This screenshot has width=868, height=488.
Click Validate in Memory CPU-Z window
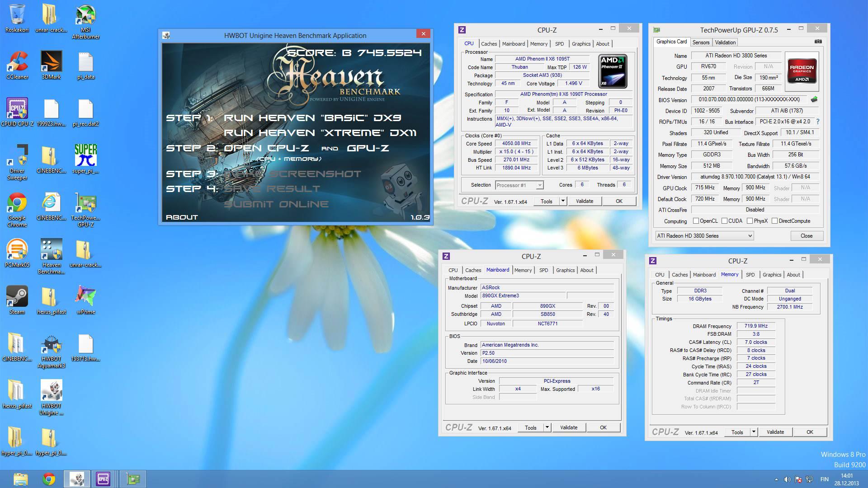(775, 432)
